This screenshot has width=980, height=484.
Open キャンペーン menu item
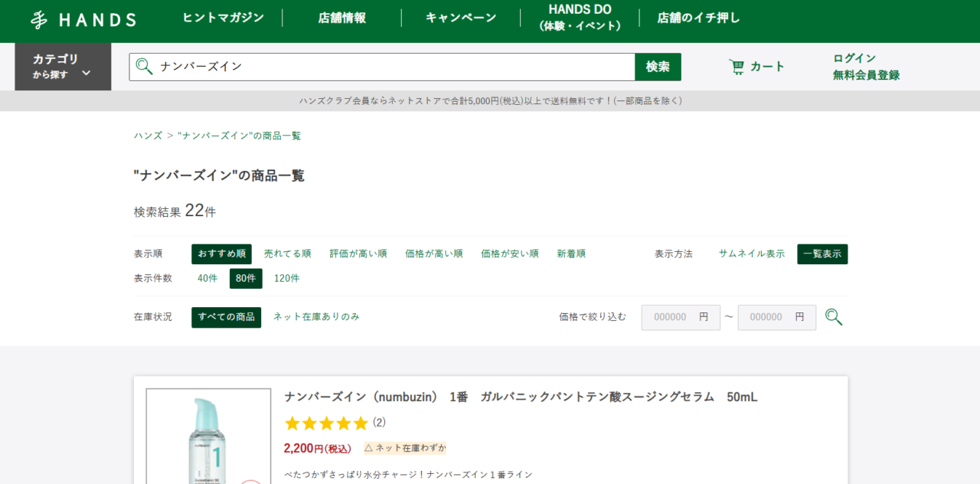coord(461,18)
